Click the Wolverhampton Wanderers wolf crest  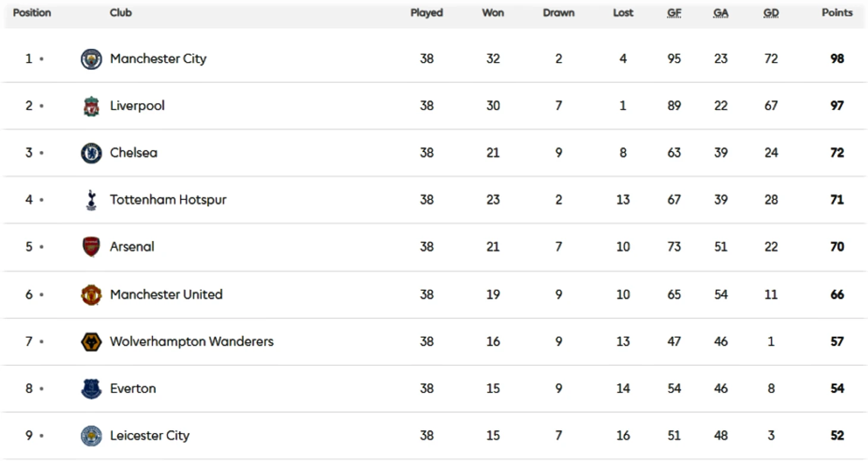click(x=91, y=341)
